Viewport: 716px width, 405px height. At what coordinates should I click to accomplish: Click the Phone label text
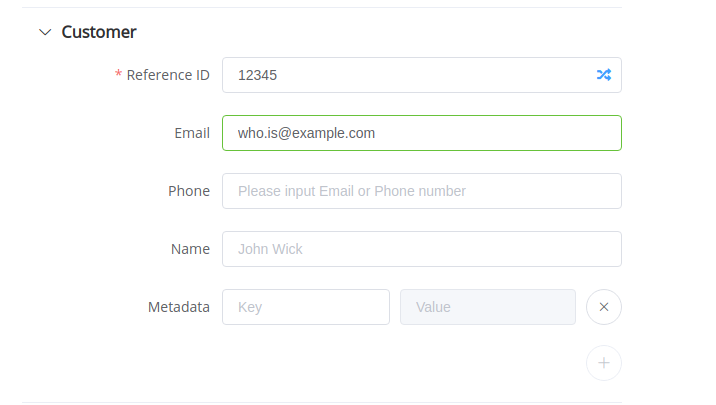pyautogui.click(x=189, y=191)
